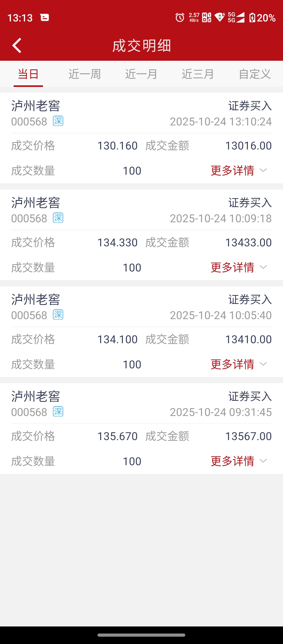Image resolution: width=283 pixels, height=644 pixels.
Task: Tap the 13016.00 成交金额 value
Action: (x=248, y=146)
